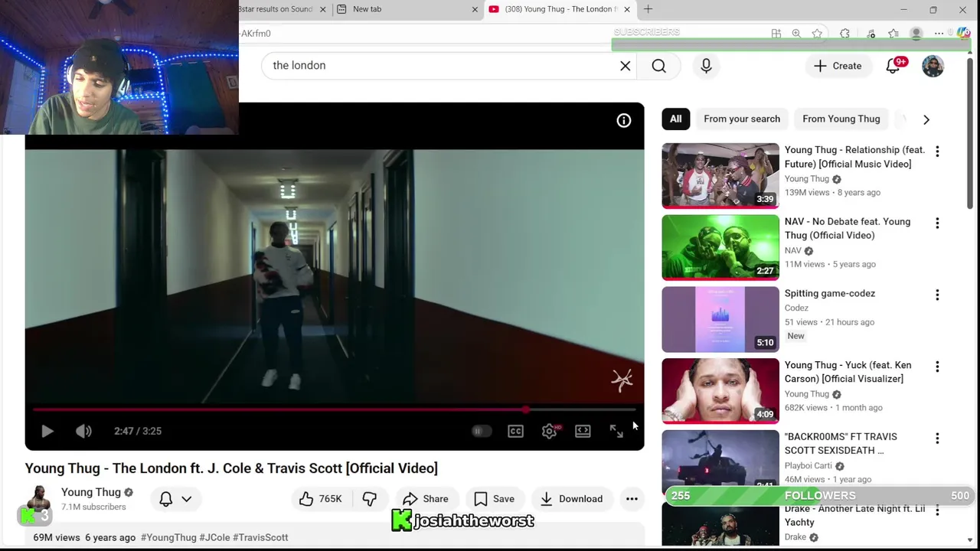Open the browser extensions puzzle icon
Screen dimensions: 980x551
coord(844,34)
